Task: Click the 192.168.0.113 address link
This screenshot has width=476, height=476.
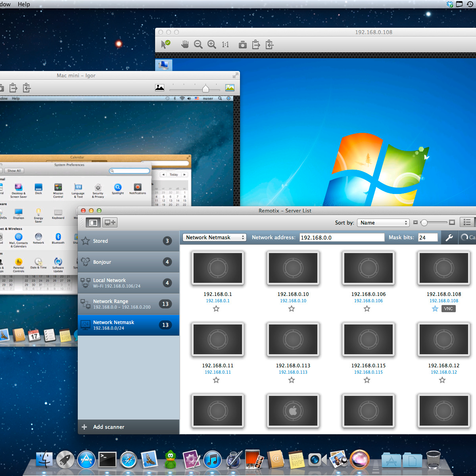Action: 293,372
